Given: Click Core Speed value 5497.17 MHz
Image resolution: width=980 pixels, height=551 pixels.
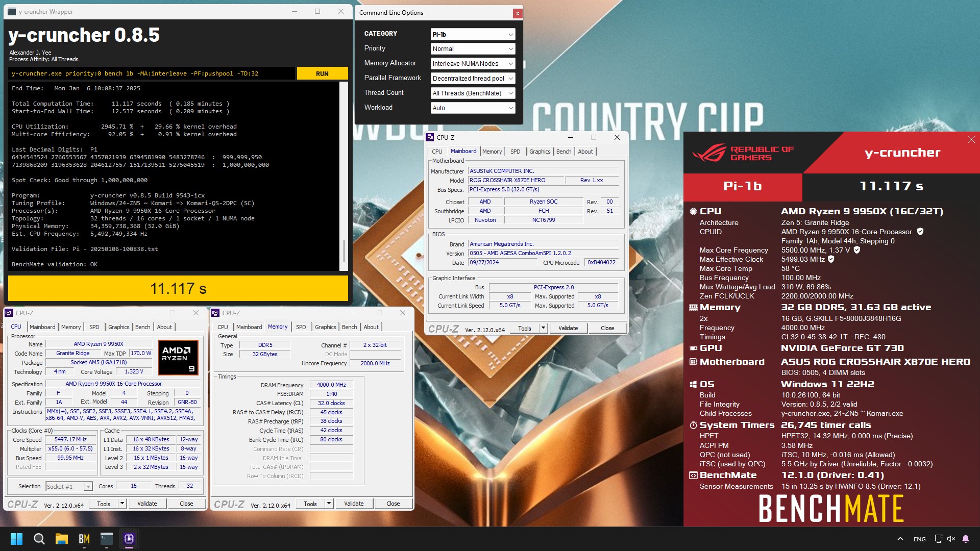Looking at the screenshot, I should (71, 439).
